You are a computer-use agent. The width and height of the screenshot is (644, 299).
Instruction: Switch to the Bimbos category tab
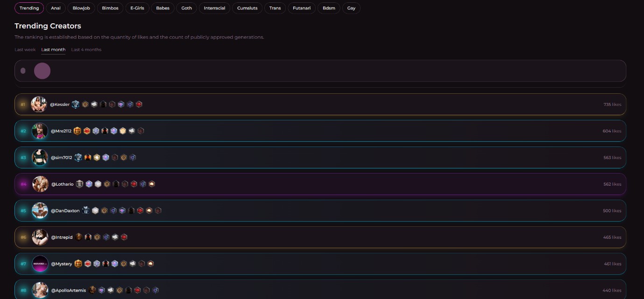(110, 8)
